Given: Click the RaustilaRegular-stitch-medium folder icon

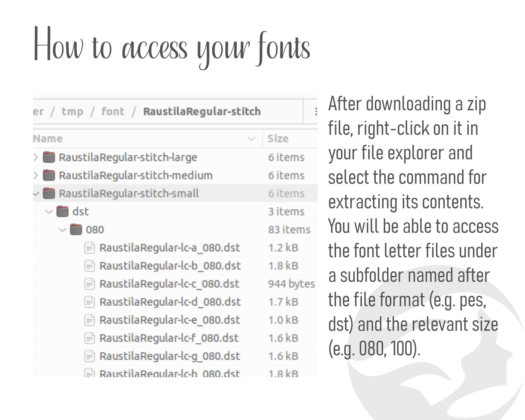Looking at the screenshot, I should pyautogui.click(x=49, y=175).
